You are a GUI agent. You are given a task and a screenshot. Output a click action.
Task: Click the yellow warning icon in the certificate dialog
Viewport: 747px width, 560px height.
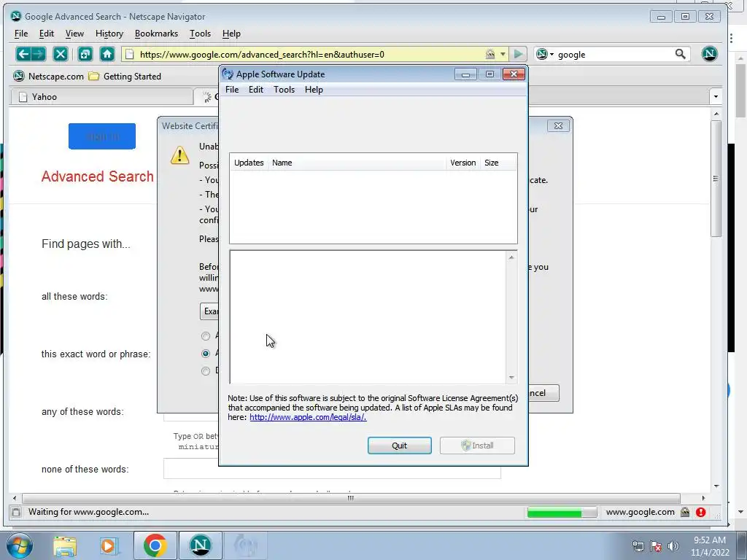[179, 155]
